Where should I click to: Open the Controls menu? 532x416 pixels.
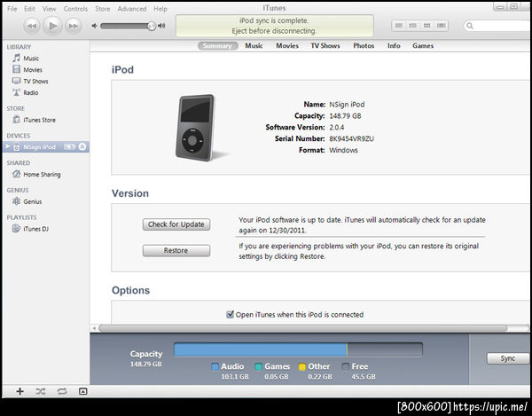[x=75, y=9]
